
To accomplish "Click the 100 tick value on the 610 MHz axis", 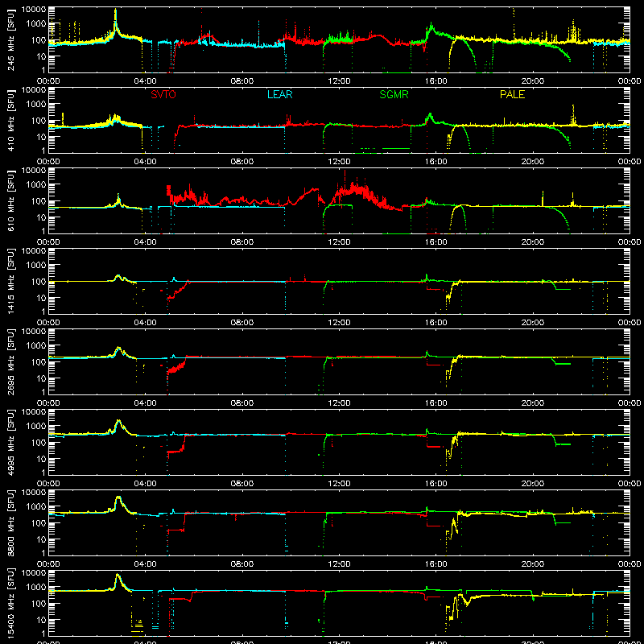I will coord(39,201).
